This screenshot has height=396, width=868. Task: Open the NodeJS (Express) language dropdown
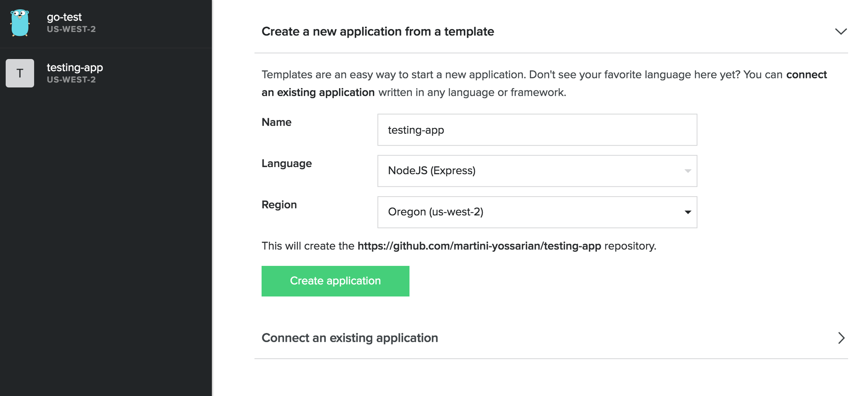click(x=537, y=171)
